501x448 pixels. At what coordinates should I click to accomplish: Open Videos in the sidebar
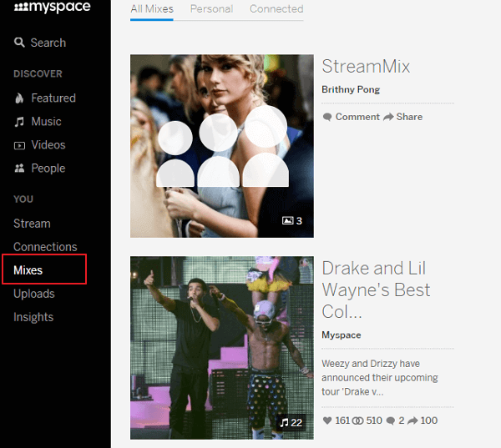pyautogui.click(x=48, y=145)
